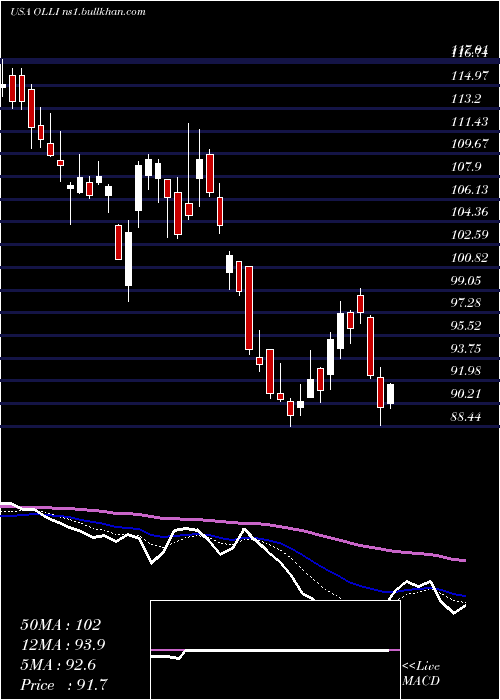Click the 111.43 price axis label
The height and width of the screenshot is (700, 500).
point(470,121)
